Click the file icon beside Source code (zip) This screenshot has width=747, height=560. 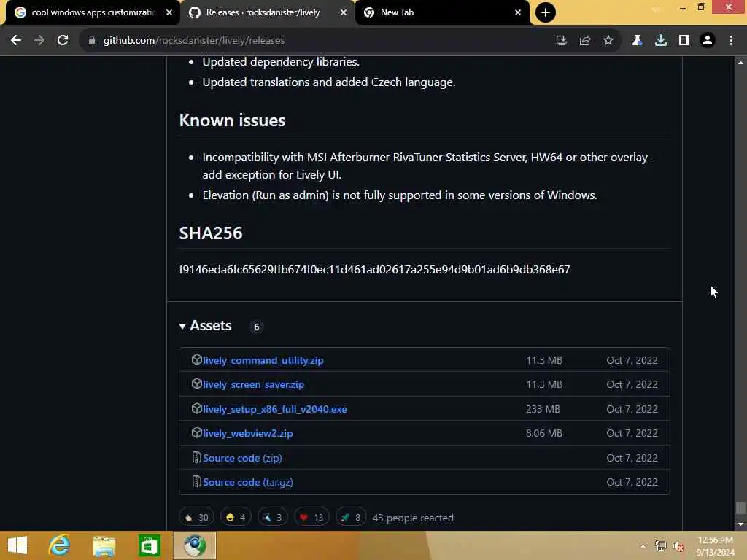196,458
